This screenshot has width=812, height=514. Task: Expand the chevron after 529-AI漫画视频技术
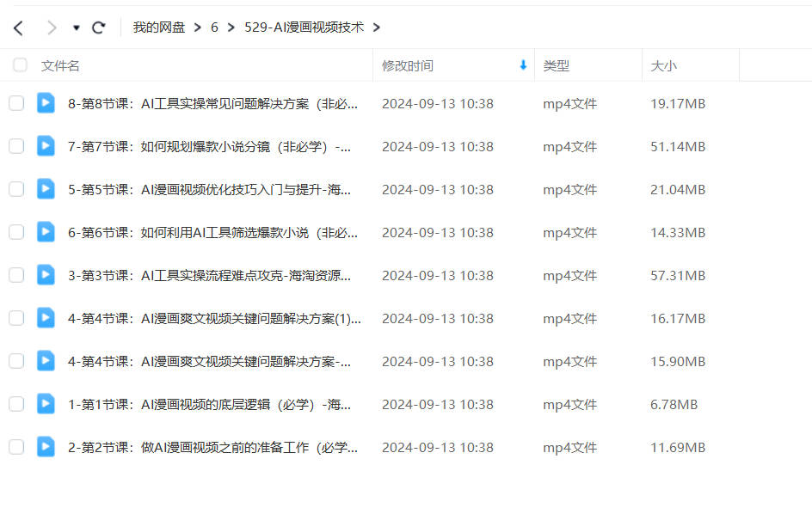[377, 28]
